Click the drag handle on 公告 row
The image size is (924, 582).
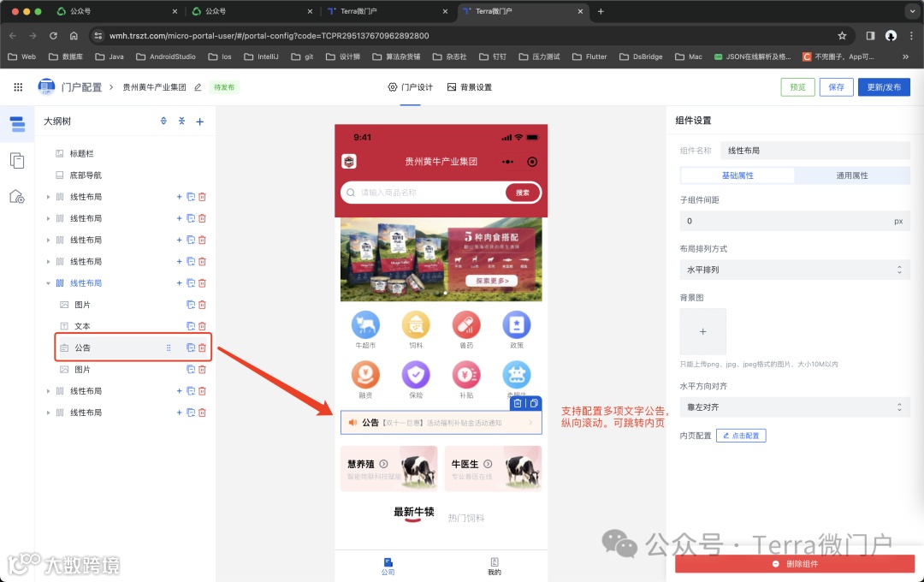point(169,347)
